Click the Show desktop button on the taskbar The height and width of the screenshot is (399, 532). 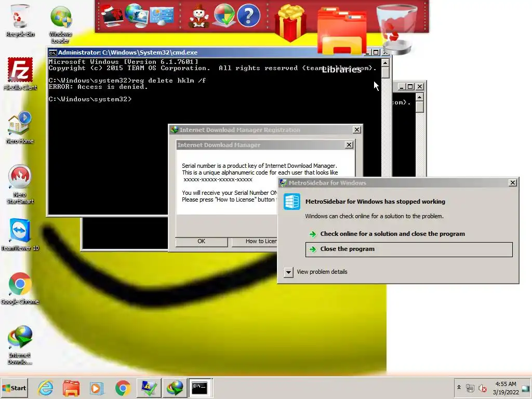tap(527, 388)
